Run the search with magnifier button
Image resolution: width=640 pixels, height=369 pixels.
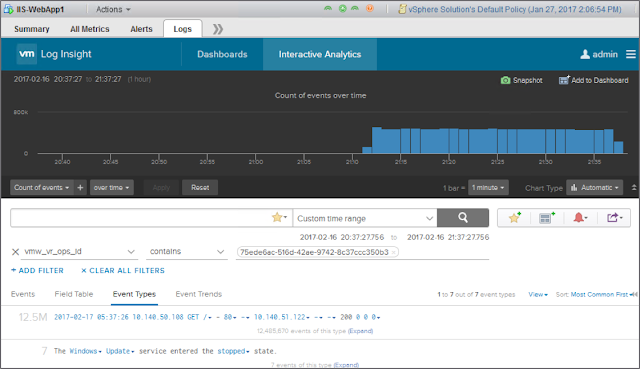(x=463, y=218)
